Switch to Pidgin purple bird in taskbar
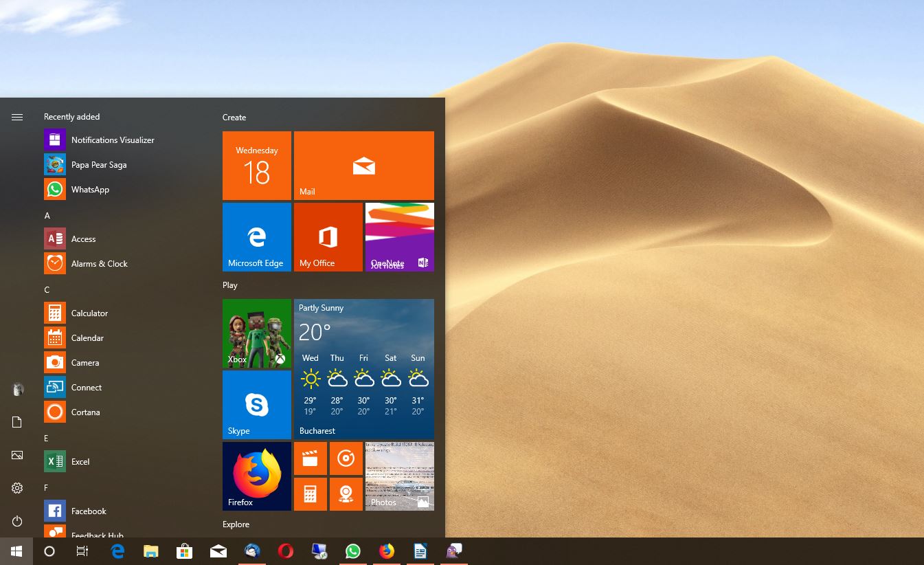 pos(454,551)
